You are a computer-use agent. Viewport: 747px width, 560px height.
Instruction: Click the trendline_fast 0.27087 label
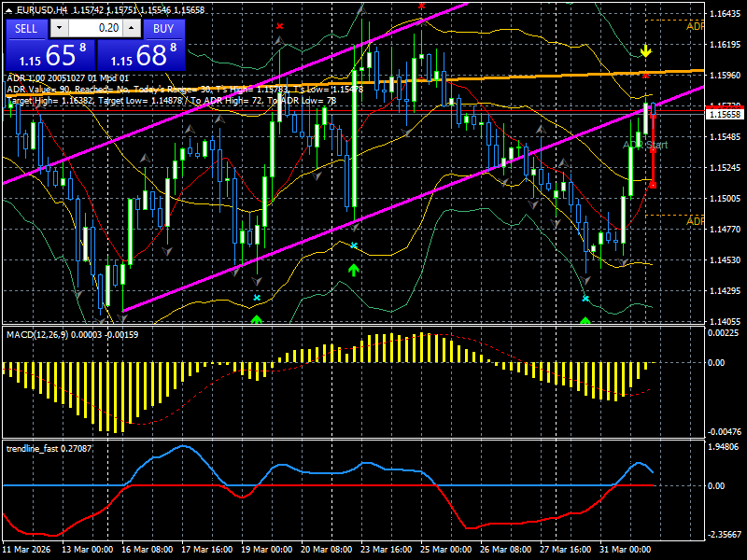click(x=49, y=448)
